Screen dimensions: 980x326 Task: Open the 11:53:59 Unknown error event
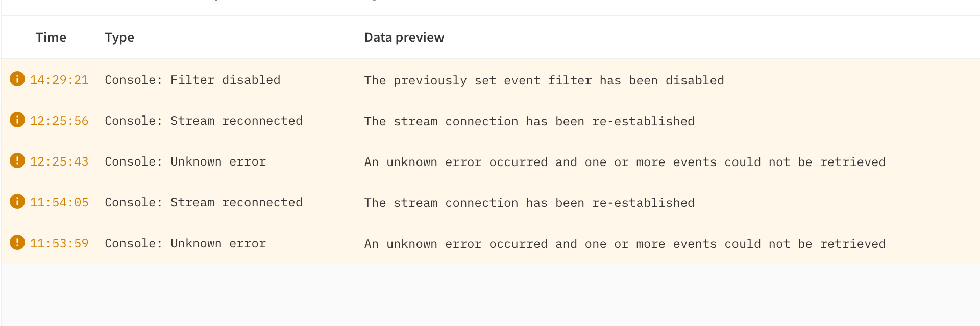coord(491,243)
